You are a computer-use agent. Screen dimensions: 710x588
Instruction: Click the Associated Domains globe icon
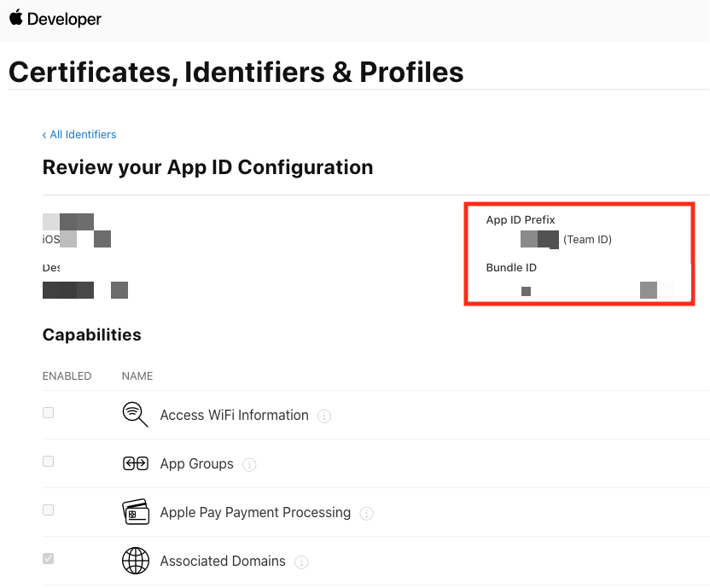coord(136,561)
